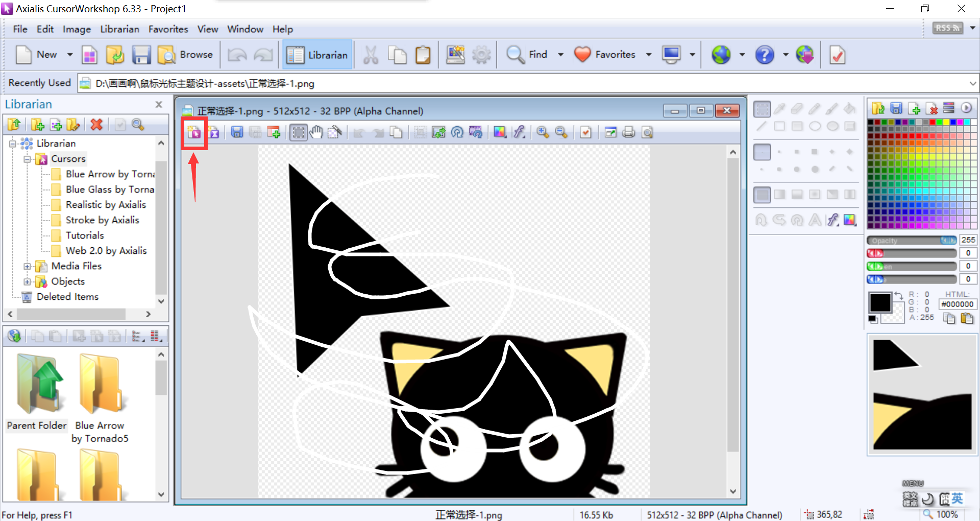Select the text tool

[815, 220]
